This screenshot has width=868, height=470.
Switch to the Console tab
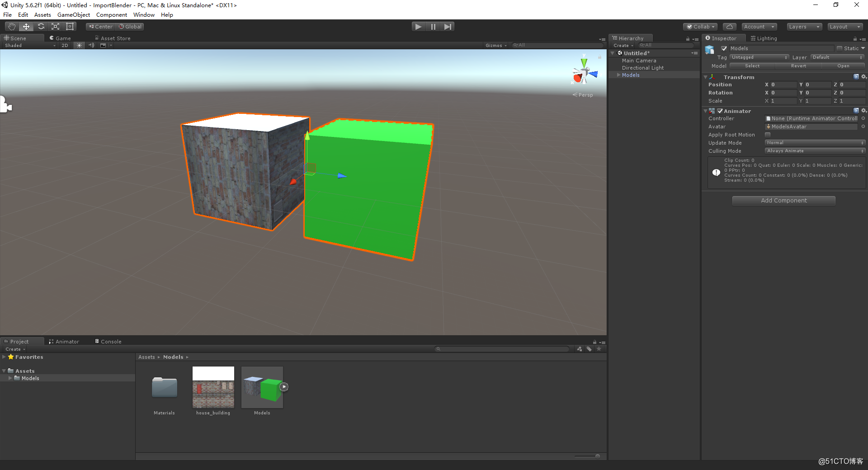(x=108, y=342)
